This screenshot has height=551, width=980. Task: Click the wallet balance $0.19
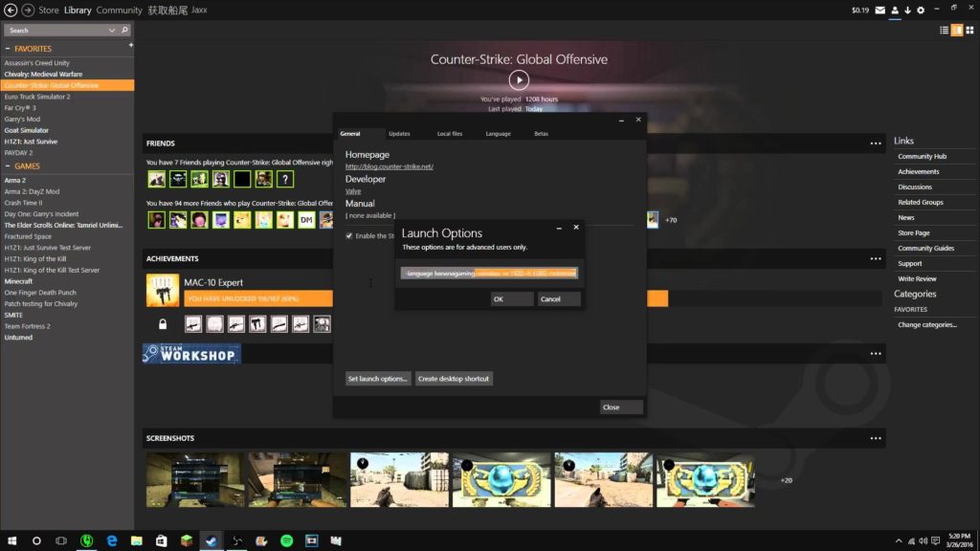(x=860, y=10)
